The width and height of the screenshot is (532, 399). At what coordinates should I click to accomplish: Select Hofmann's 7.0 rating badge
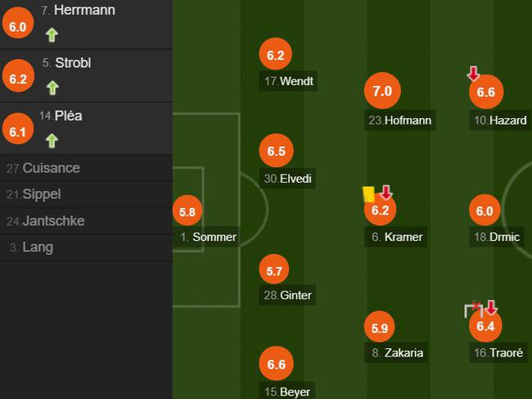(x=382, y=92)
